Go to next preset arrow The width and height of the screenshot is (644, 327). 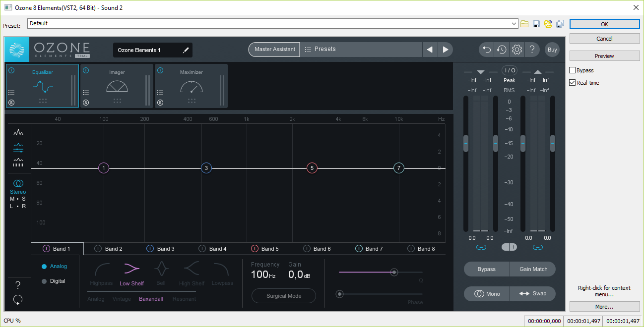445,50
